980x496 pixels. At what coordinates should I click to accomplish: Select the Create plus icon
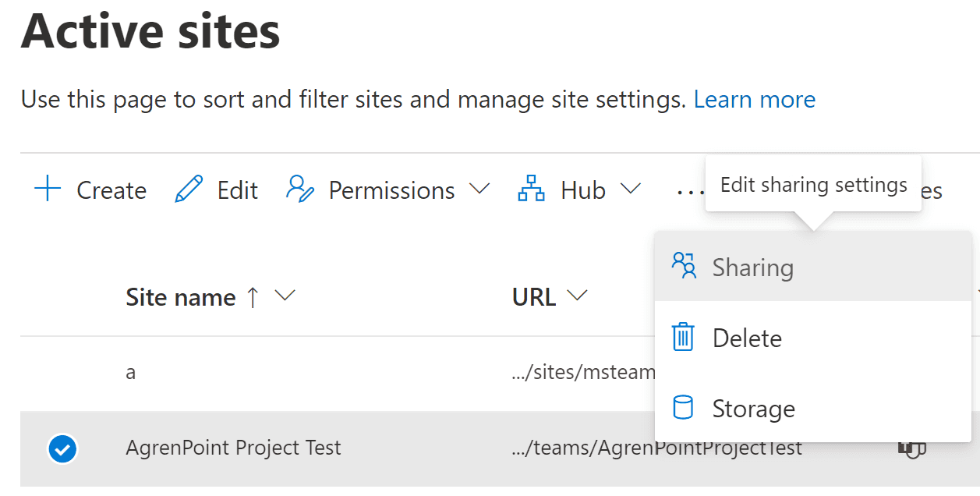46,189
